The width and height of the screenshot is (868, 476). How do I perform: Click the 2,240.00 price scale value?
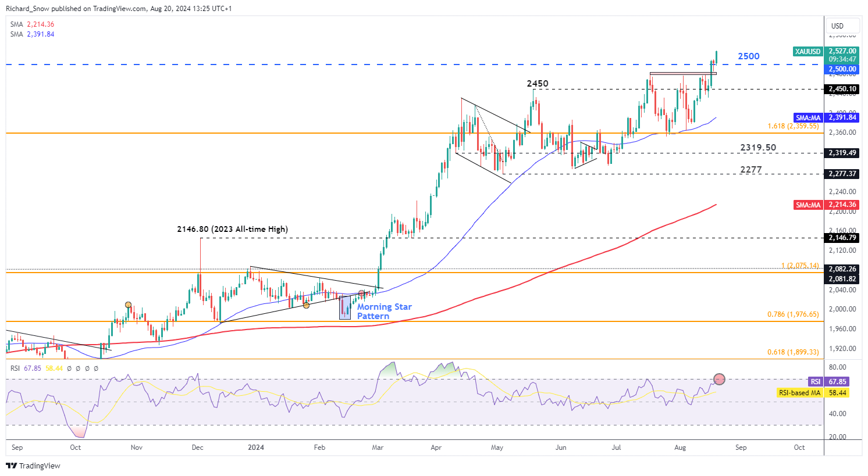pyautogui.click(x=842, y=192)
